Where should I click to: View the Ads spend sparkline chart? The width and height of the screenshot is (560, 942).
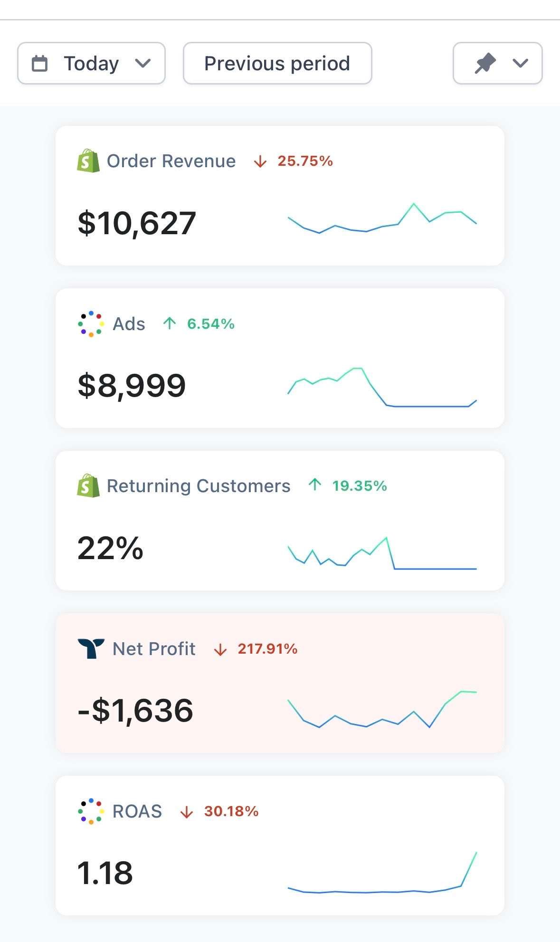pyautogui.click(x=382, y=388)
